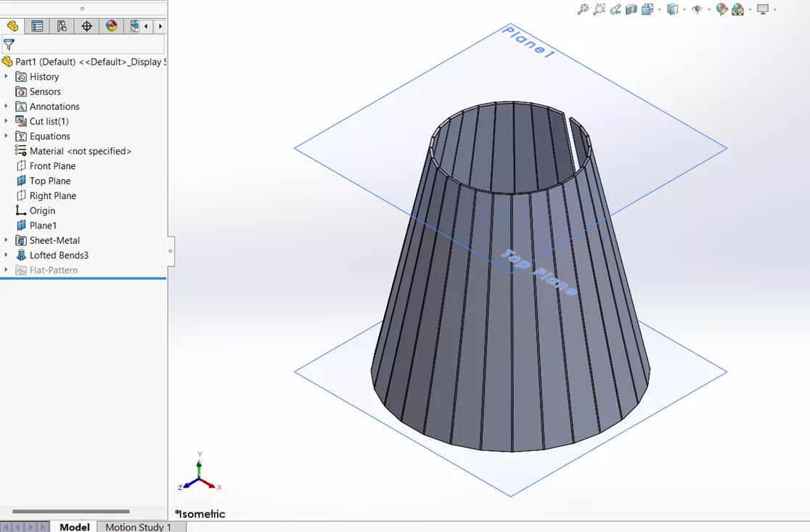Open the Apply Scene dropdown arrow

(x=750, y=10)
